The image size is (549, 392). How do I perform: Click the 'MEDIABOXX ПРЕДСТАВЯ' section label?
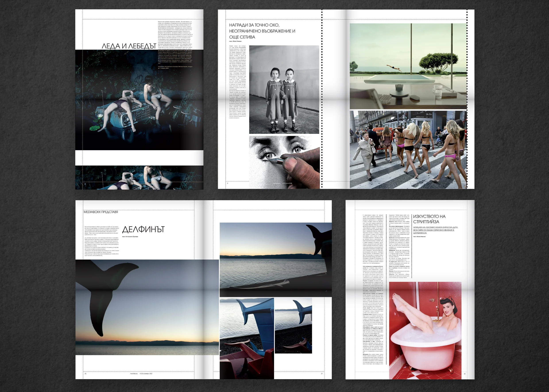(x=101, y=212)
